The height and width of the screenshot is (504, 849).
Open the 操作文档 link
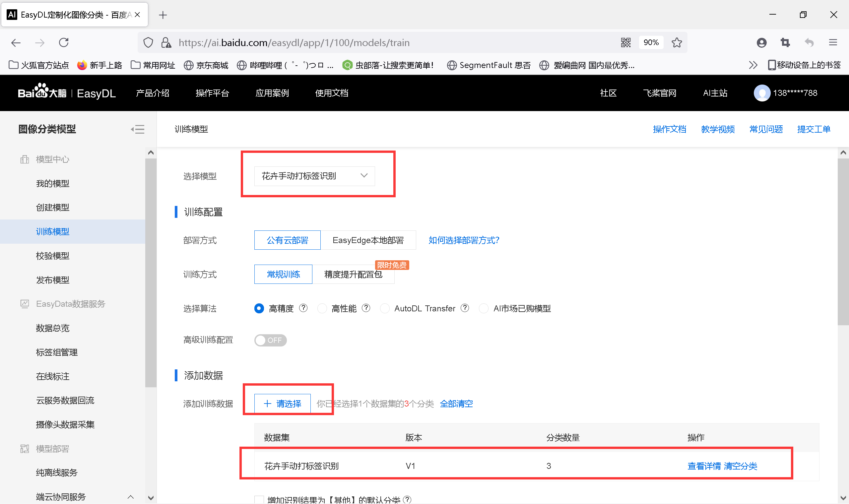coord(669,129)
